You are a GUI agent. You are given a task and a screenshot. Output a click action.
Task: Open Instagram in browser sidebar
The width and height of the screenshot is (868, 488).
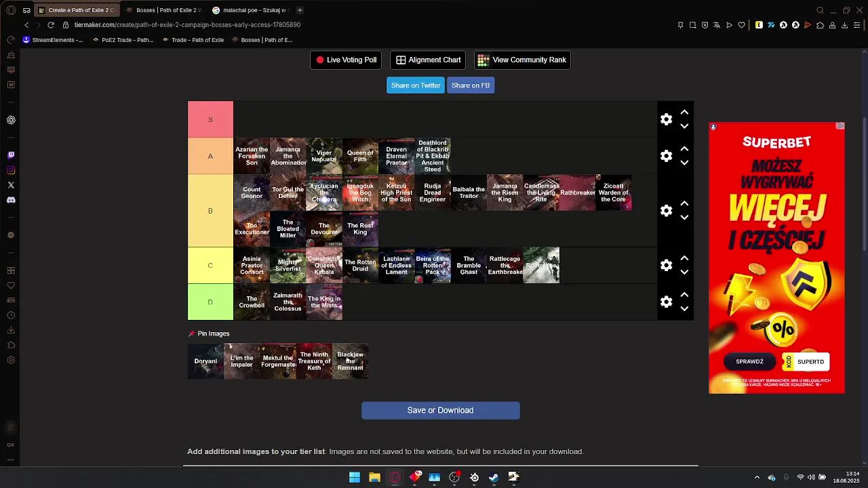[11, 170]
